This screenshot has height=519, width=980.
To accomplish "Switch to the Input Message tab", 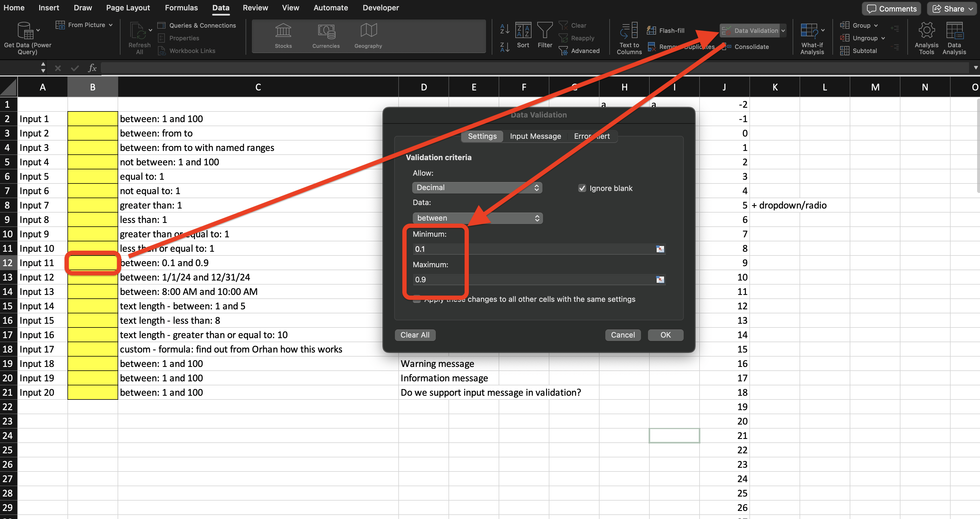I will coord(535,136).
